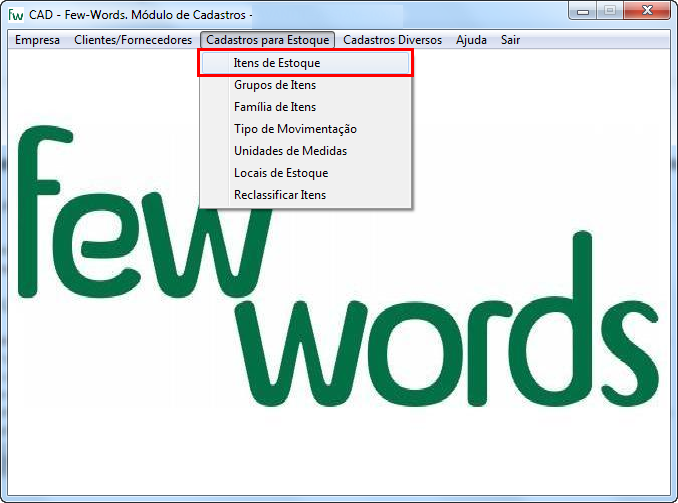Screen dimensions: 678x503
Task: Open the Clientes/Fornecedores menu
Action: 133,40
